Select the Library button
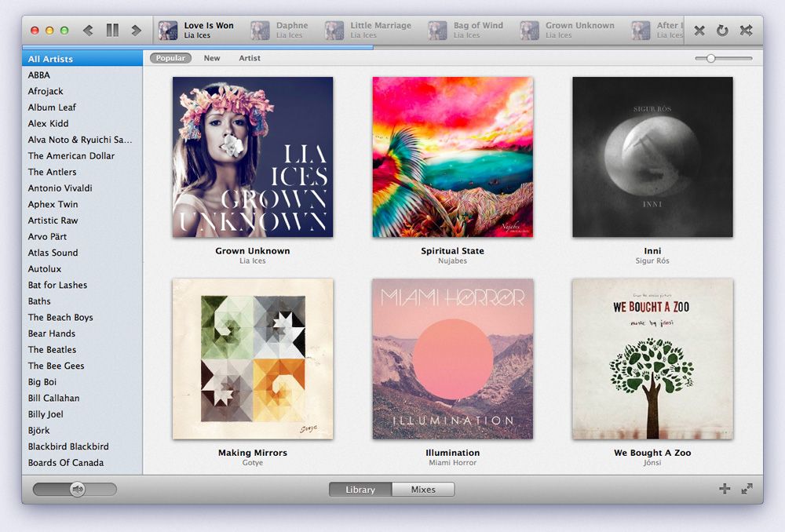 [x=360, y=489]
